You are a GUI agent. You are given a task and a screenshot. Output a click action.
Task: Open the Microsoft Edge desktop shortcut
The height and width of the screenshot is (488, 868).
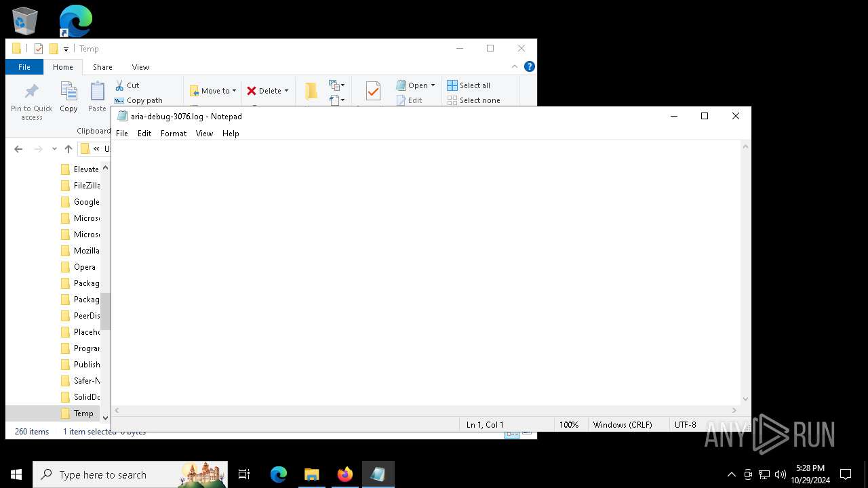click(x=75, y=20)
